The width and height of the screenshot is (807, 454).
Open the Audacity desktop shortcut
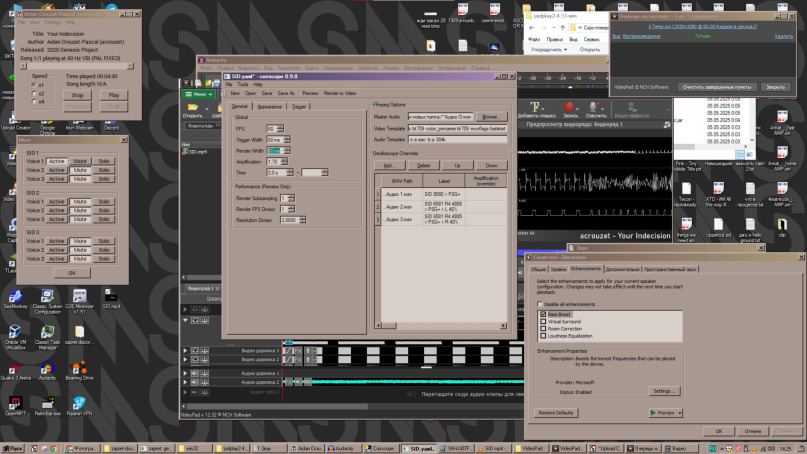click(47, 366)
